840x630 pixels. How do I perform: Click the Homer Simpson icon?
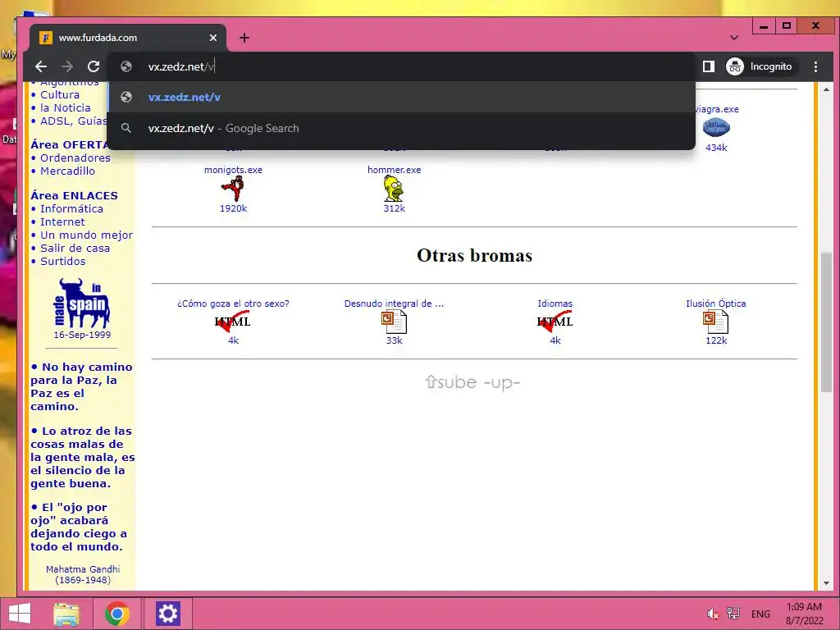pos(394,189)
